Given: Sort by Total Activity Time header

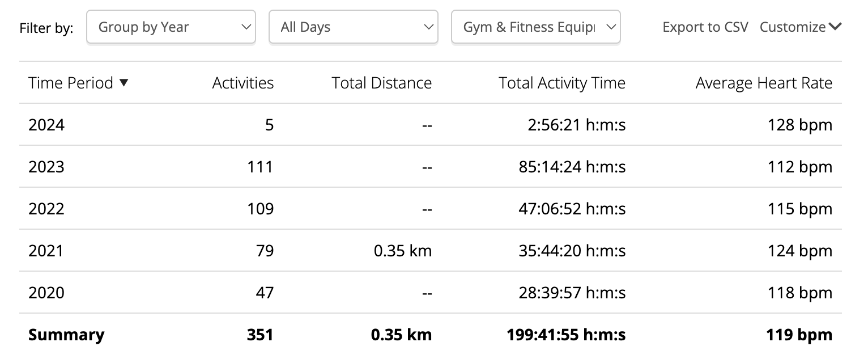Looking at the screenshot, I should tap(562, 83).
